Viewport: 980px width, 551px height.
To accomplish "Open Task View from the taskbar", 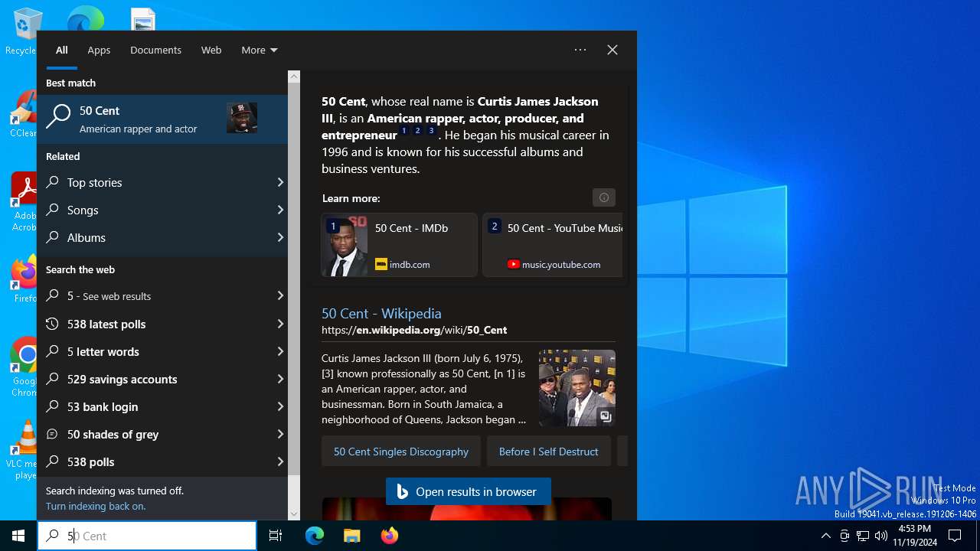I will coord(276,536).
